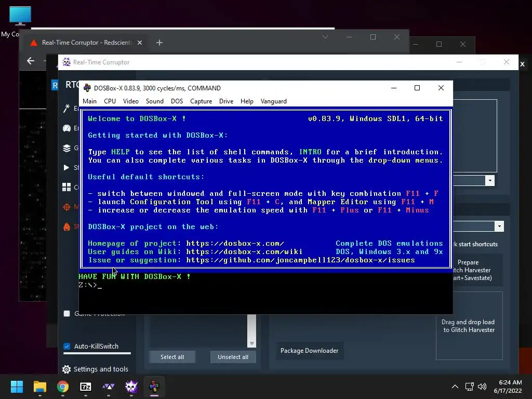
Task: Open the Package Downloader
Action: pos(310,351)
